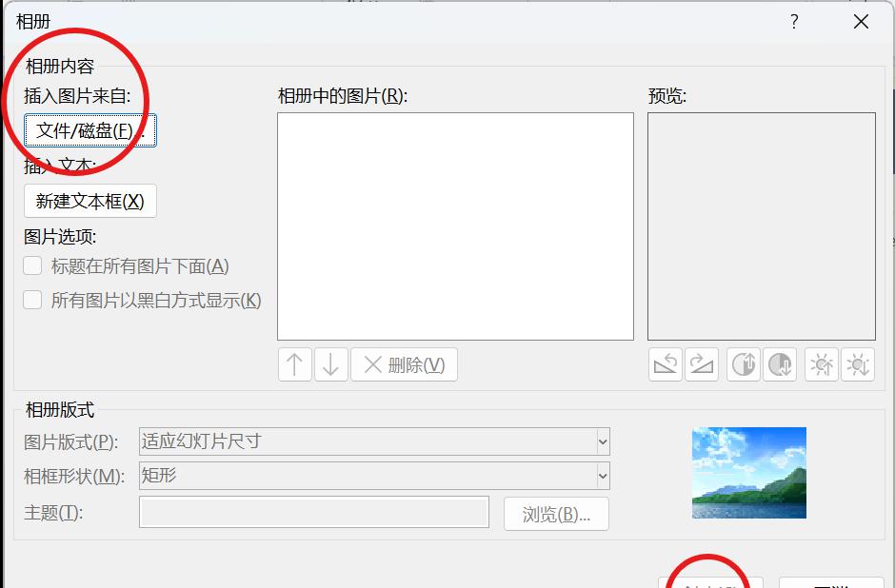
Task: Click the increase brightness sun icon
Action: tap(821, 364)
